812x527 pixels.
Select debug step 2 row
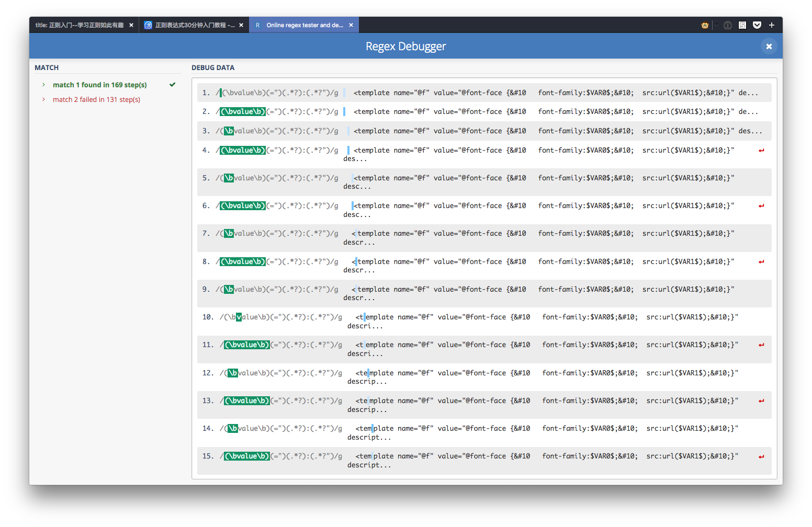(x=484, y=112)
